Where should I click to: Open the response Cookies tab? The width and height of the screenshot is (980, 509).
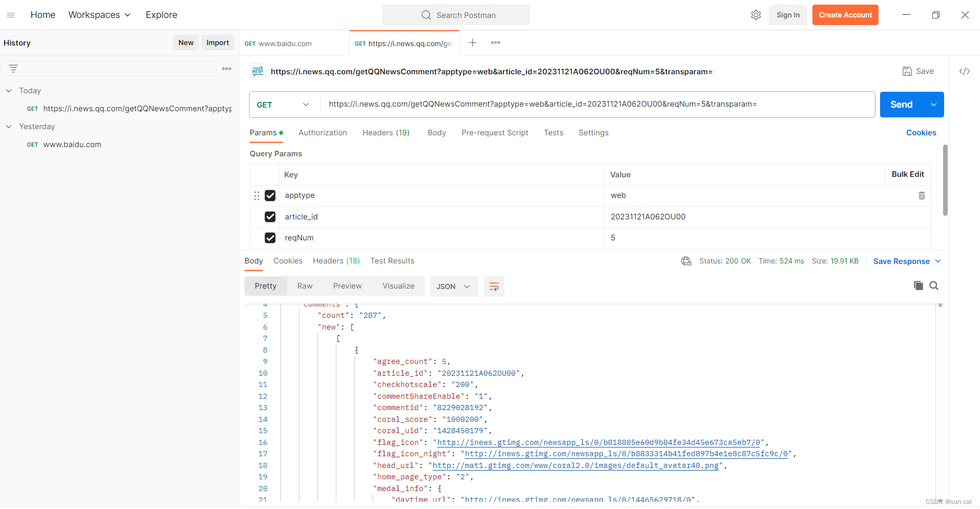pyautogui.click(x=288, y=261)
